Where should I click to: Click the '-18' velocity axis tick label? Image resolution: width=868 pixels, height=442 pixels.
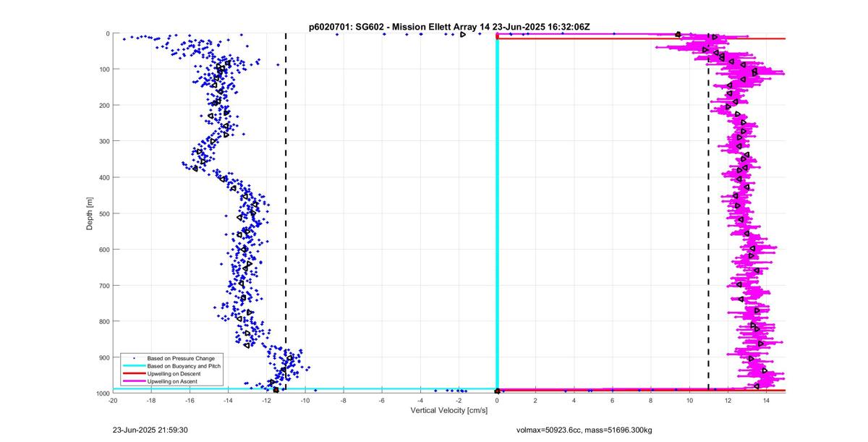point(151,400)
